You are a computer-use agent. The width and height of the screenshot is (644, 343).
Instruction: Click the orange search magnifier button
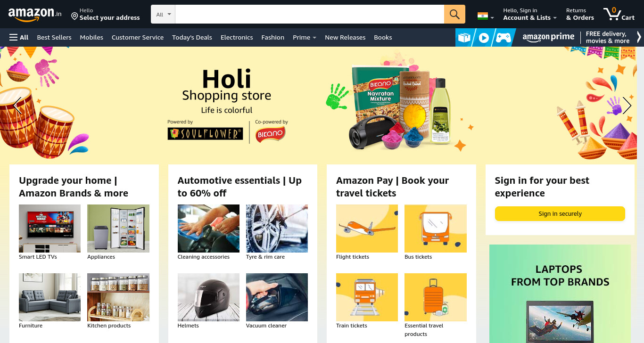pos(454,14)
